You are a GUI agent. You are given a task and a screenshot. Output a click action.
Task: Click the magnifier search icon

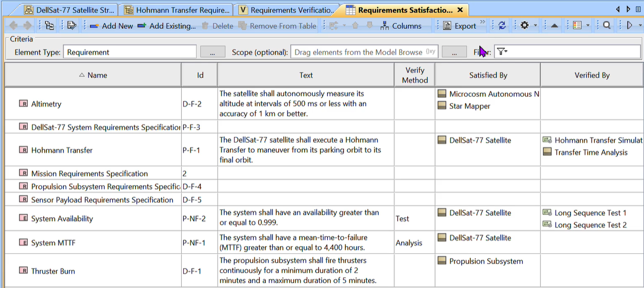pyautogui.click(x=607, y=26)
